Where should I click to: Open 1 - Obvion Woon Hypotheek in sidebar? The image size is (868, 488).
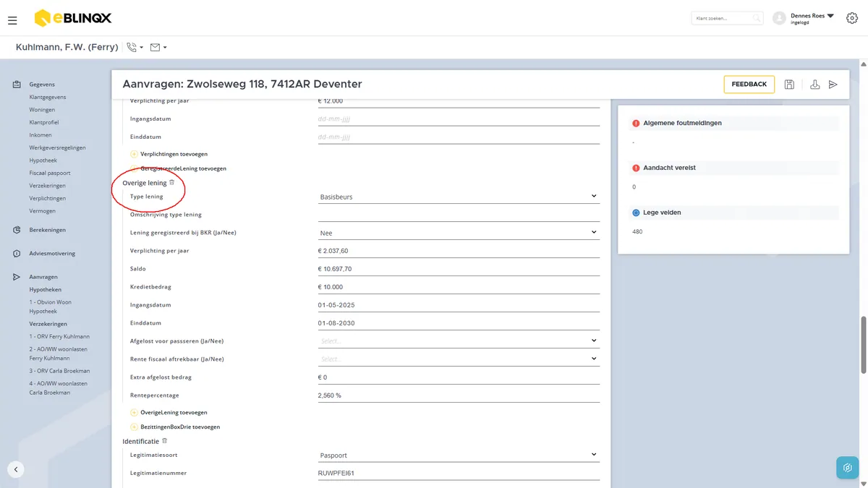[51, 307]
